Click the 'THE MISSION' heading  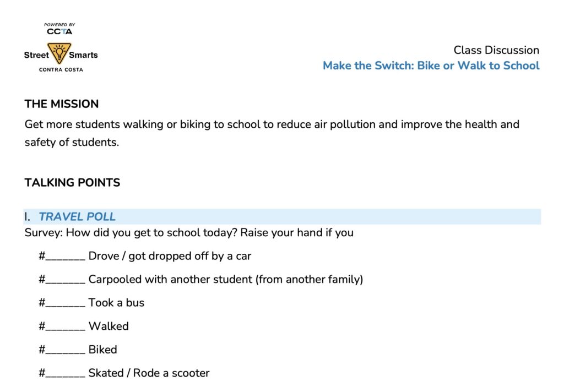point(62,104)
